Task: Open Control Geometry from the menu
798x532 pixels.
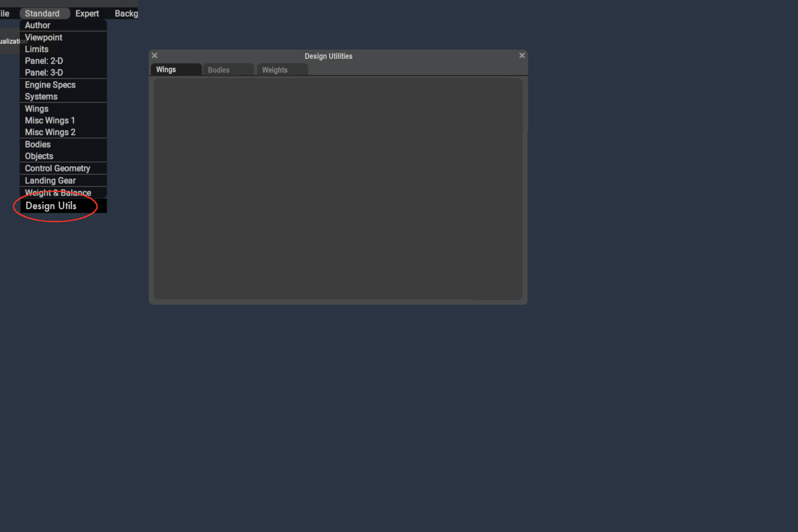Action: point(58,168)
